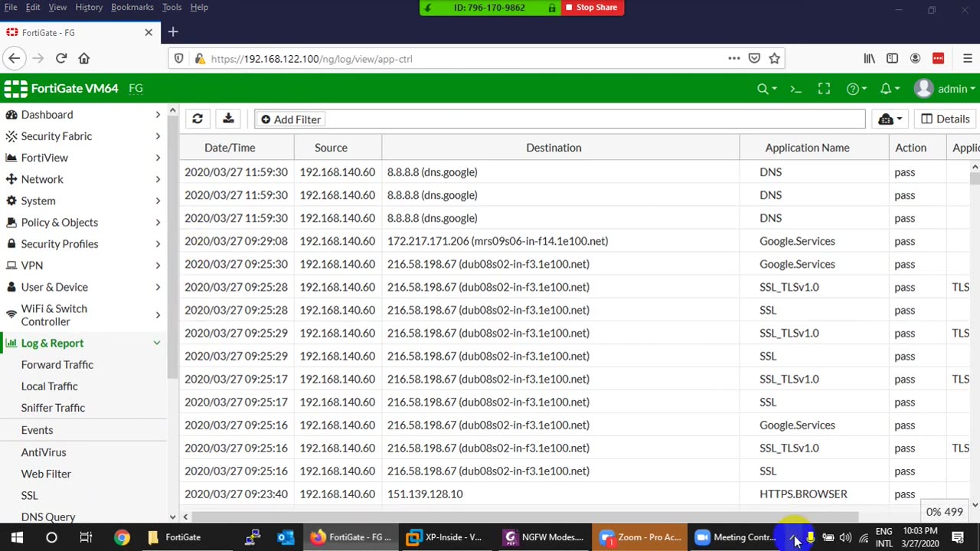Image resolution: width=980 pixels, height=551 pixels.
Task: Reload the browser page
Action: tap(61, 58)
